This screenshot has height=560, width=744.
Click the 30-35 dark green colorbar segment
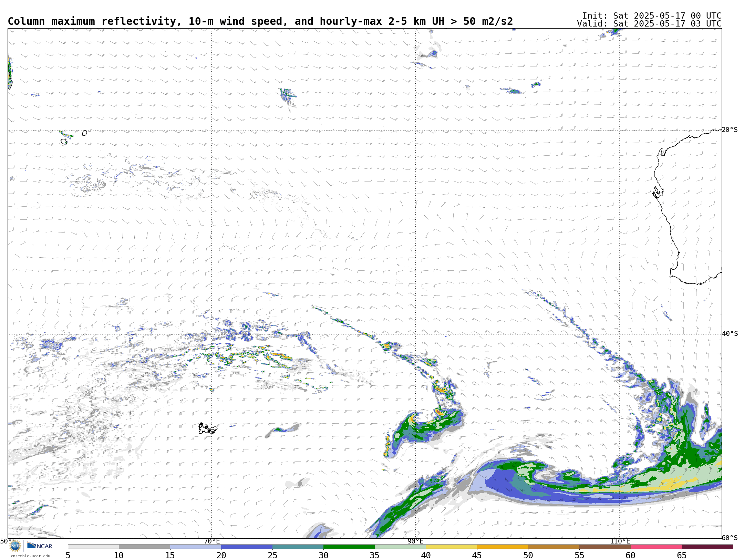tap(349, 547)
